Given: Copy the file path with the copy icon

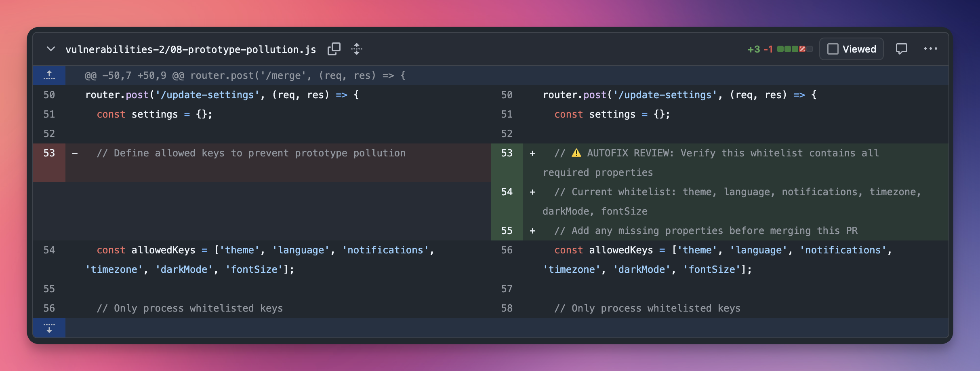Looking at the screenshot, I should (334, 48).
